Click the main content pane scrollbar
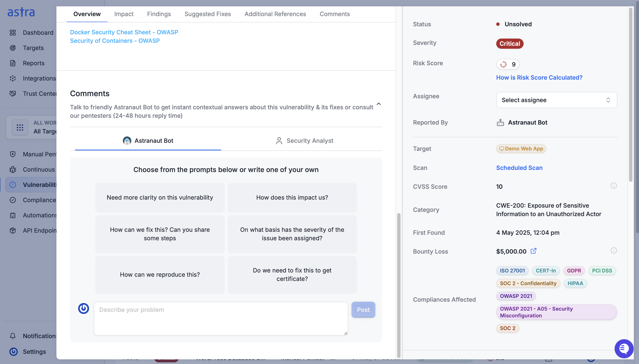Screen dimensions: 639x364 point(398,285)
